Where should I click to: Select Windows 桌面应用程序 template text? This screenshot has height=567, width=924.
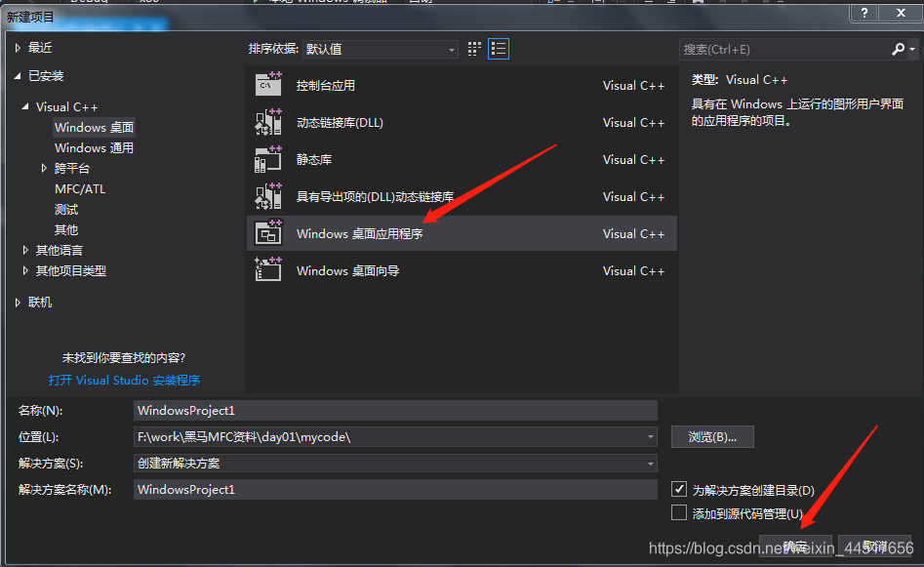(x=359, y=234)
